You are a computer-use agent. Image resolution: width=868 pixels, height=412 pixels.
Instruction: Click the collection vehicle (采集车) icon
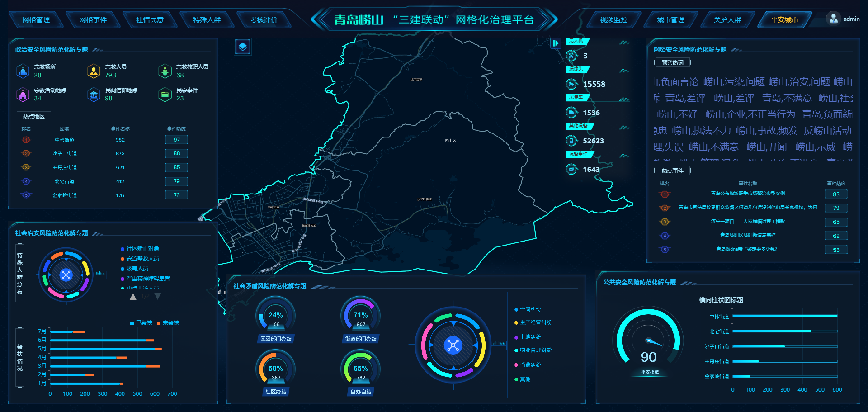(571, 113)
